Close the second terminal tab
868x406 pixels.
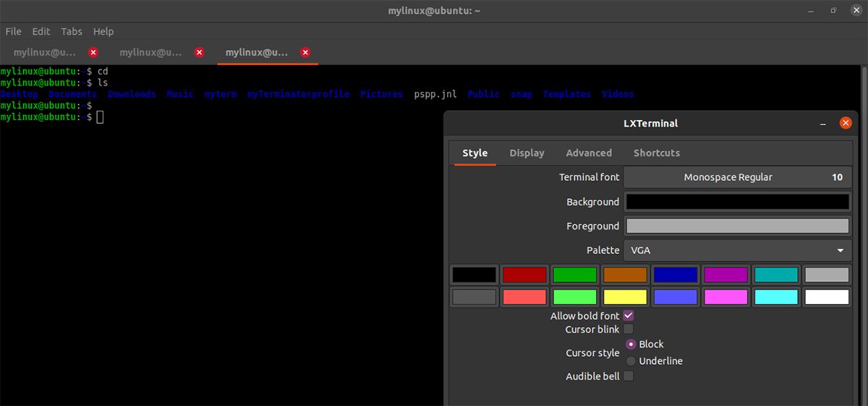tap(200, 52)
